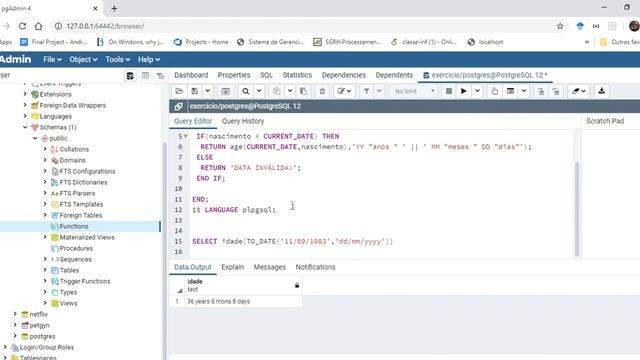This screenshot has height=360, width=640.
Task: Switch to the Dependents tab
Action: click(x=394, y=75)
